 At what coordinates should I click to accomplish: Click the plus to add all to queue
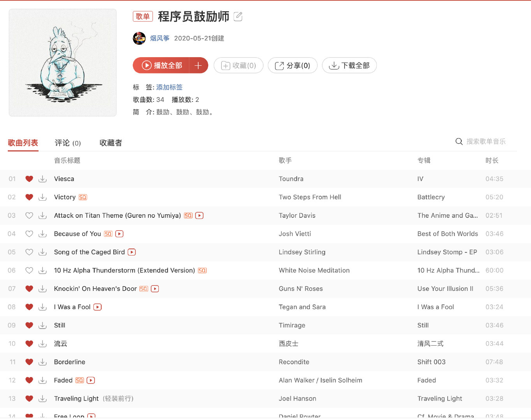click(198, 65)
